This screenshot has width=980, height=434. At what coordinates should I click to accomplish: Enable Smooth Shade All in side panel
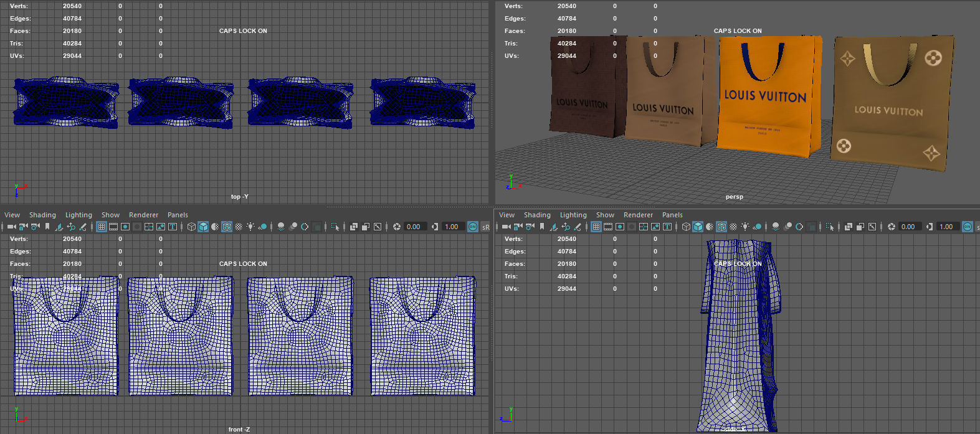point(698,227)
